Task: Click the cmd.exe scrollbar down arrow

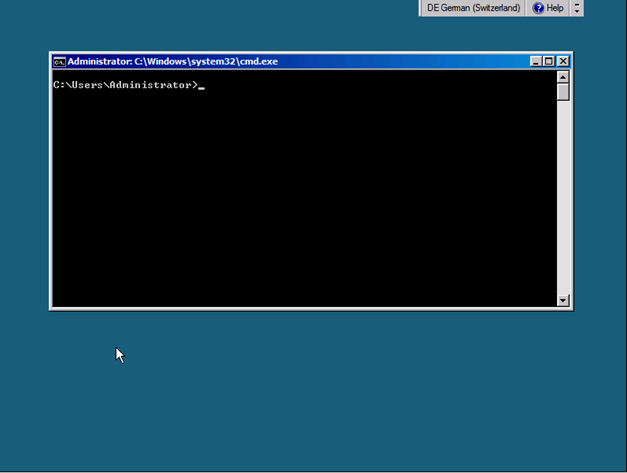Action: [563, 300]
